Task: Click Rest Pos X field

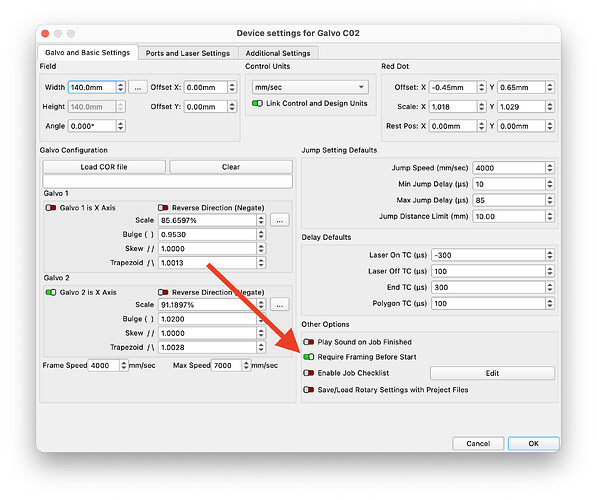Action: click(453, 126)
